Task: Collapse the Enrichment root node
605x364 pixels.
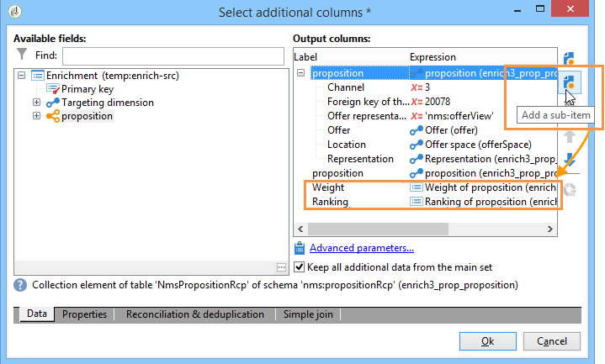Action: (x=22, y=75)
